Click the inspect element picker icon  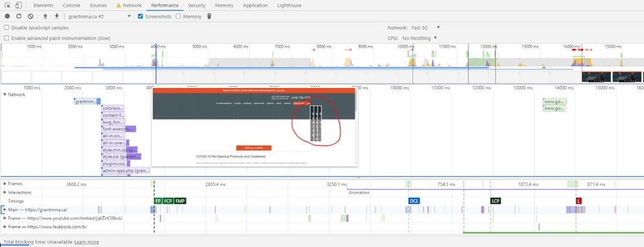pos(7,5)
